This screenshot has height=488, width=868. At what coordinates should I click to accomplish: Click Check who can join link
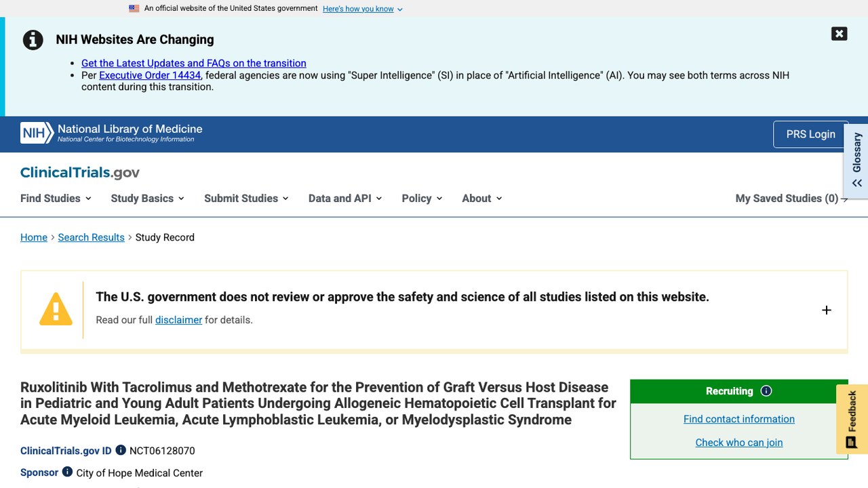tap(739, 443)
